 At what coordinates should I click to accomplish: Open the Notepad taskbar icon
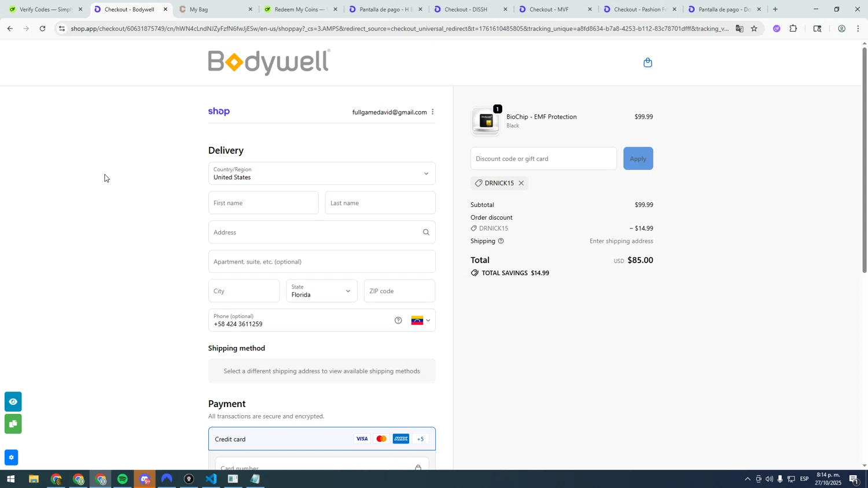click(x=255, y=479)
